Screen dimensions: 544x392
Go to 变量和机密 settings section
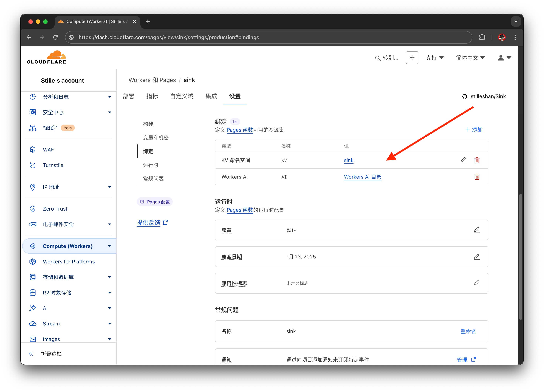[x=156, y=138]
